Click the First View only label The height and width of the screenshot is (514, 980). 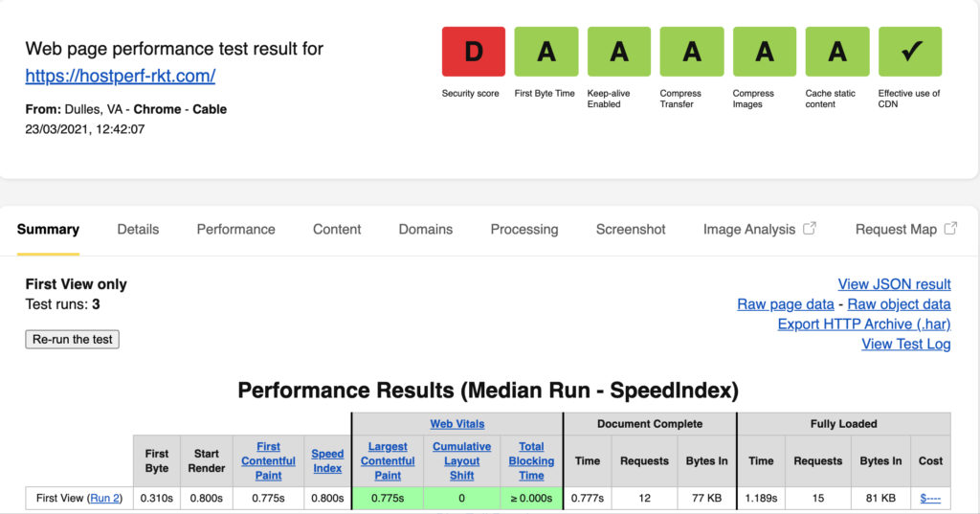77,284
